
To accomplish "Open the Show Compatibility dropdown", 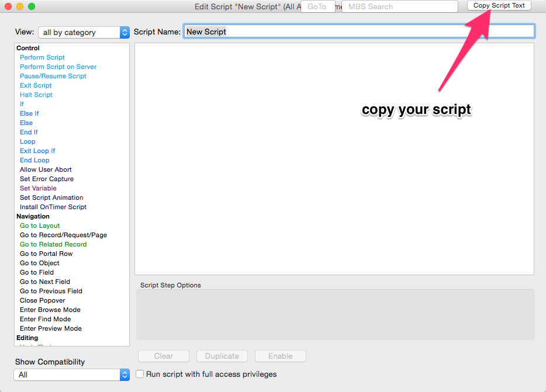I will pos(71,374).
